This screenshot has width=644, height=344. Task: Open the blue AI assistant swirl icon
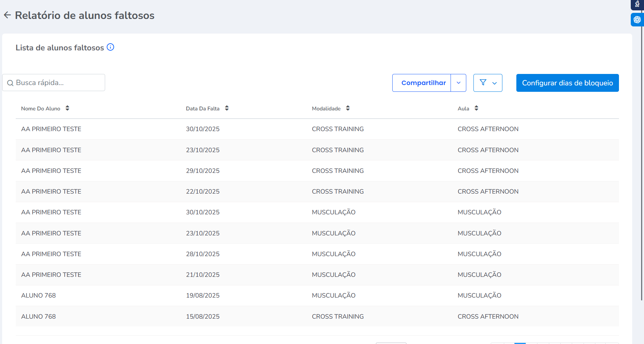637,20
